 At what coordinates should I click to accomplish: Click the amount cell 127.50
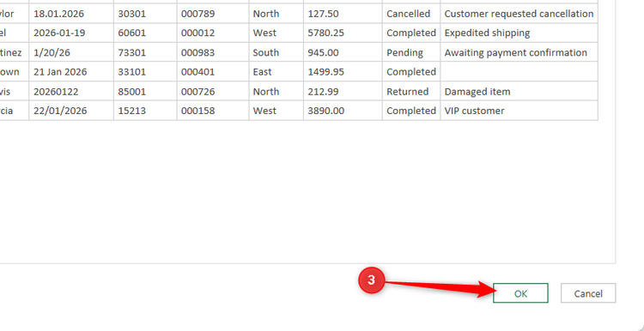pyautogui.click(x=343, y=14)
